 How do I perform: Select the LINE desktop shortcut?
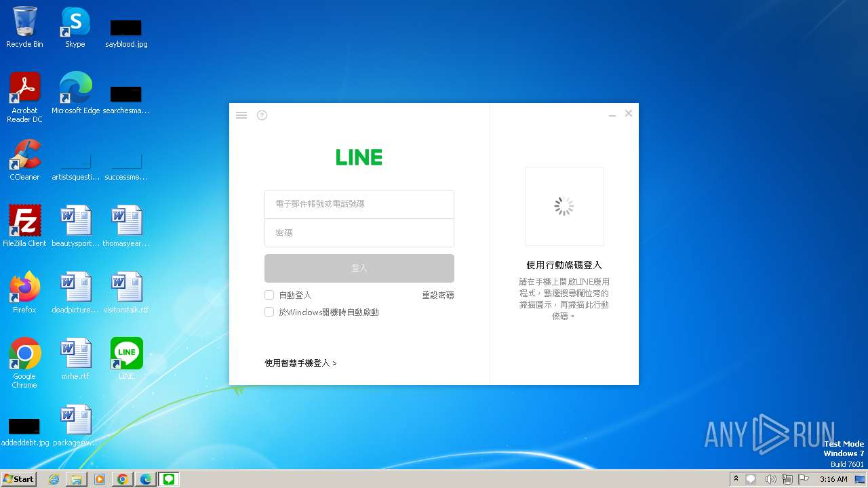126,359
